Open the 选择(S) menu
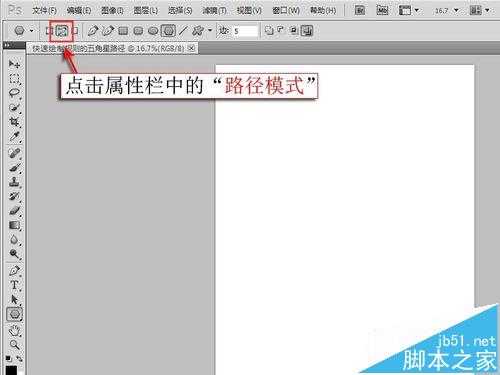Image resolution: width=500 pixels, height=375 pixels. pyautogui.click(x=180, y=11)
